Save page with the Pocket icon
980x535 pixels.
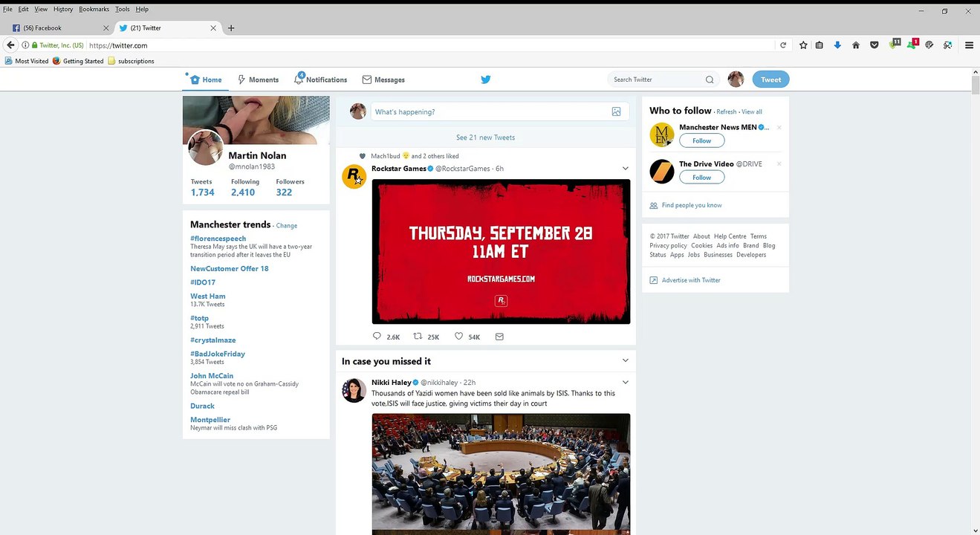click(x=874, y=45)
